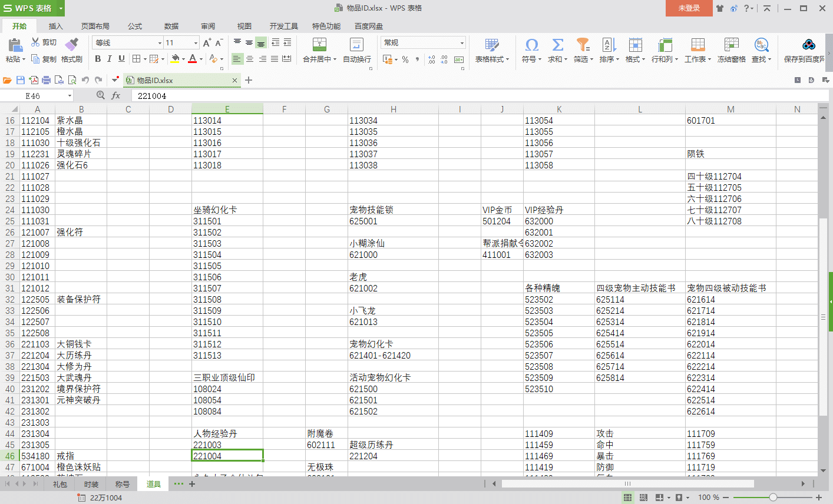
Task: Insert a symbol with the Omega icon
Action: (x=531, y=45)
